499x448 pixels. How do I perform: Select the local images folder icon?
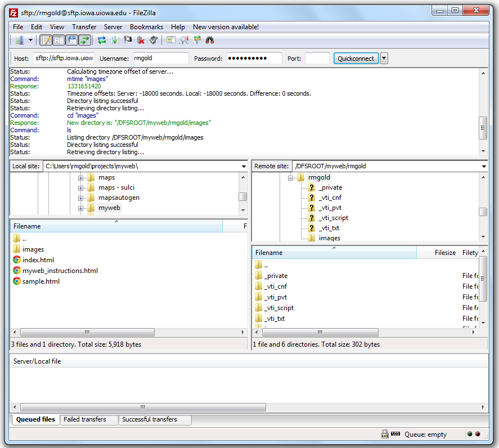click(17, 249)
